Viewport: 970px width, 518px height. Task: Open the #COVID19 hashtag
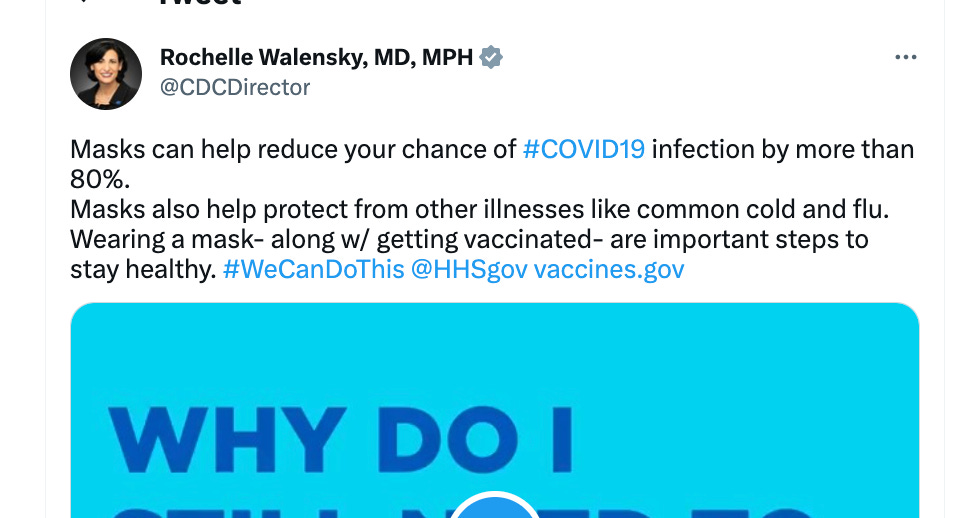coord(584,150)
